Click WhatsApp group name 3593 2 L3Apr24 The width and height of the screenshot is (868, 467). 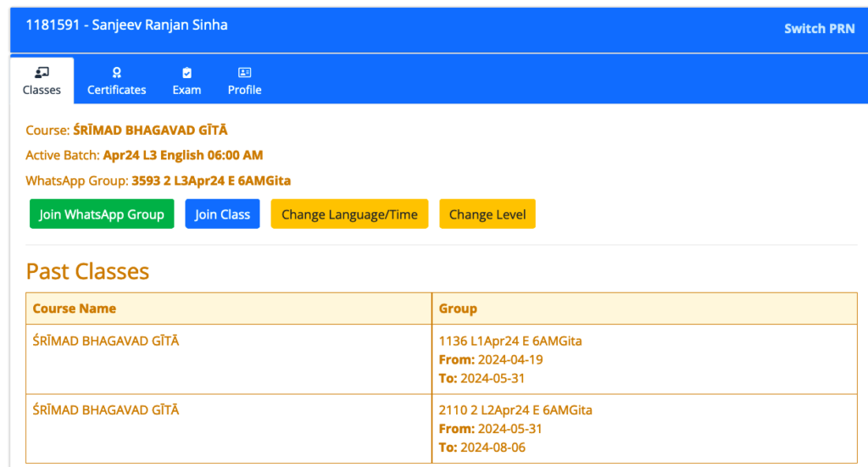pos(211,181)
